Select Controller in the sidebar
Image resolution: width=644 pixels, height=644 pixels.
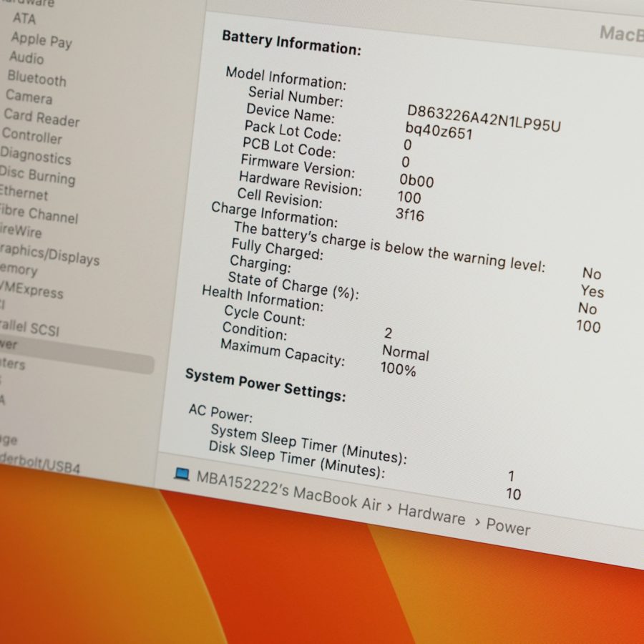pos(32,135)
